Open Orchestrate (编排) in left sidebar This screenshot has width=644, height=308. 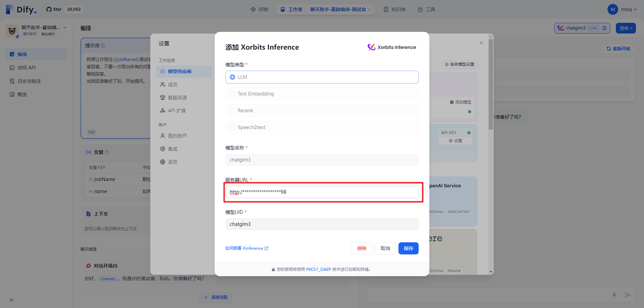pyautogui.click(x=36, y=54)
